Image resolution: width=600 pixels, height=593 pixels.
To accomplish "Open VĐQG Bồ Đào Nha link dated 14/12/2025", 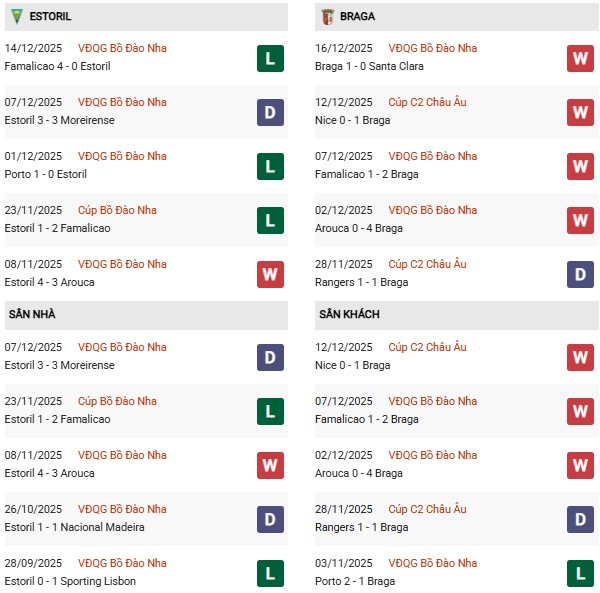I will pyautogui.click(x=122, y=48).
